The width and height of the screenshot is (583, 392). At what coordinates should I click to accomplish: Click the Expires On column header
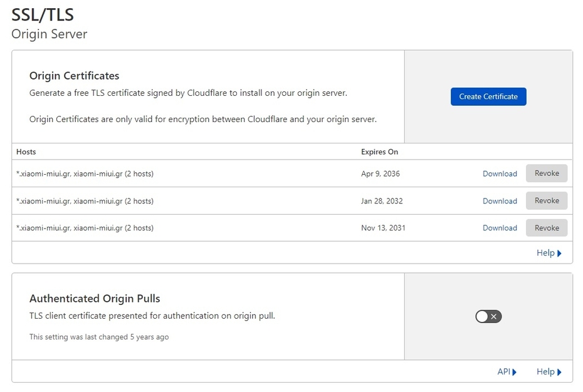click(x=379, y=152)
